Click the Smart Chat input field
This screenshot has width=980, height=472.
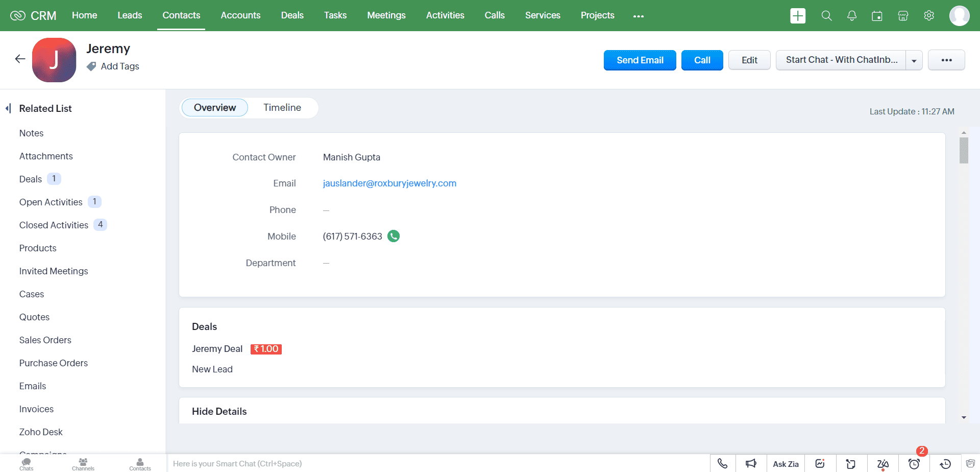[439, 464]
